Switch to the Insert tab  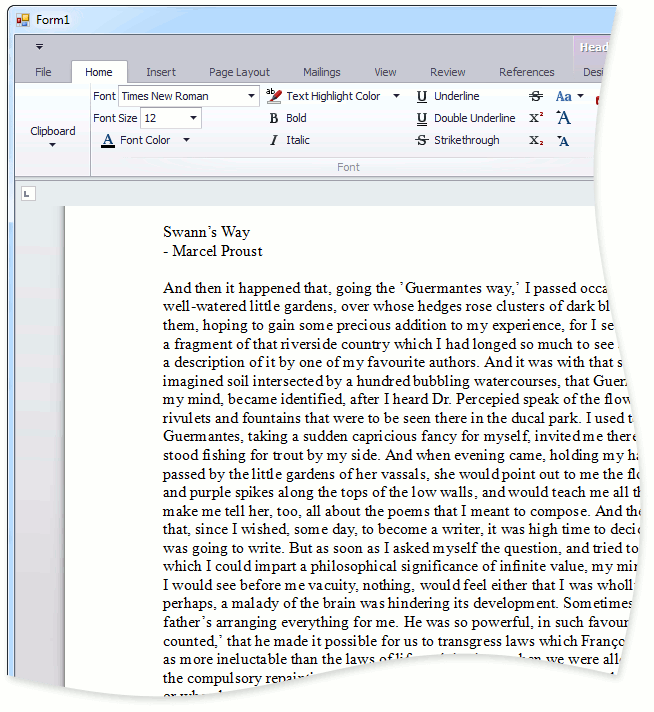pyautogui.click(x=161, y=72)
